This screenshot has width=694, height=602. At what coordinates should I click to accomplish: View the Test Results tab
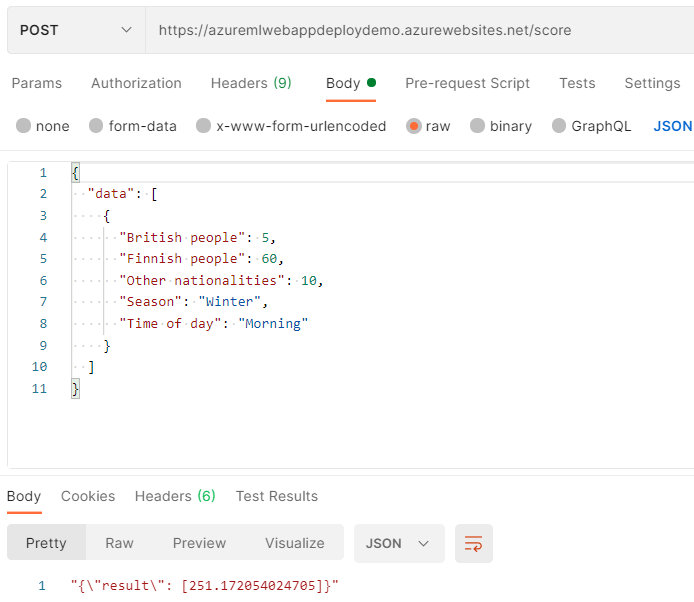point(276,496)
